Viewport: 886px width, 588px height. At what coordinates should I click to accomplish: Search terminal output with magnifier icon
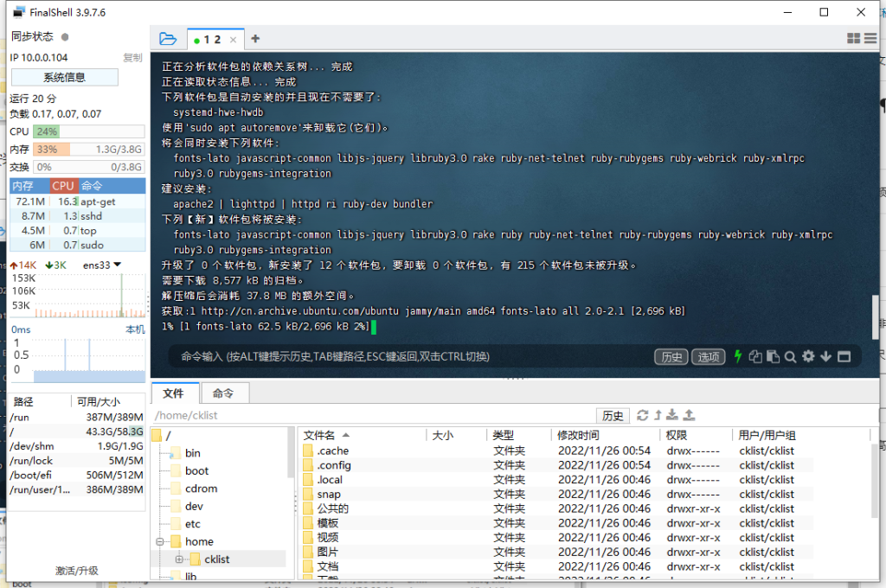(791, 356)
